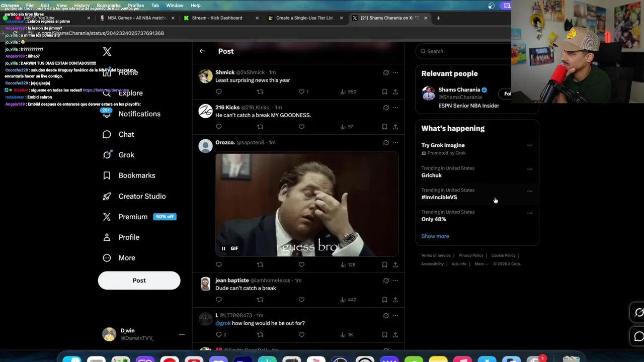Bookmark Orozco's GIF post

(x=384, y=264)
